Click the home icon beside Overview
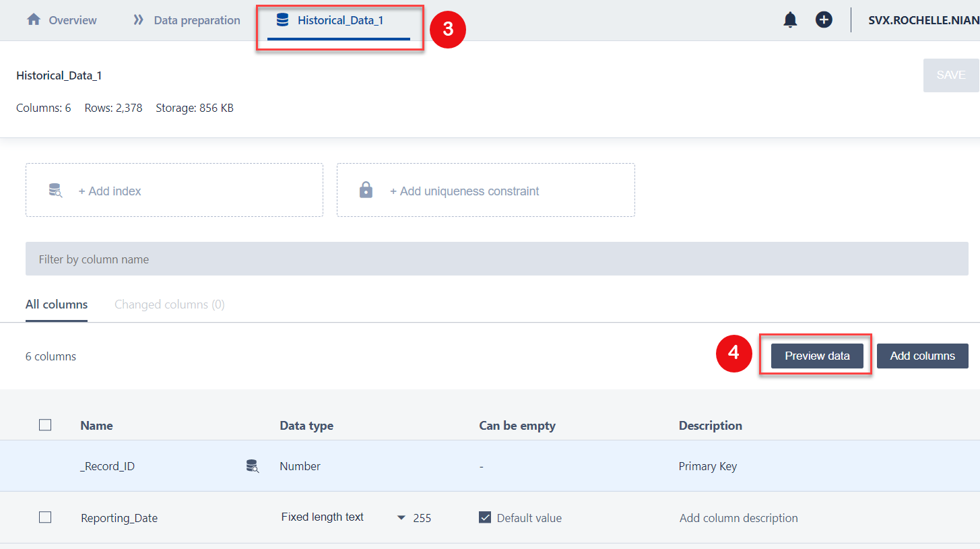Image resolution: width=980 pixels, height=549 pixels. tap(34, 20)
